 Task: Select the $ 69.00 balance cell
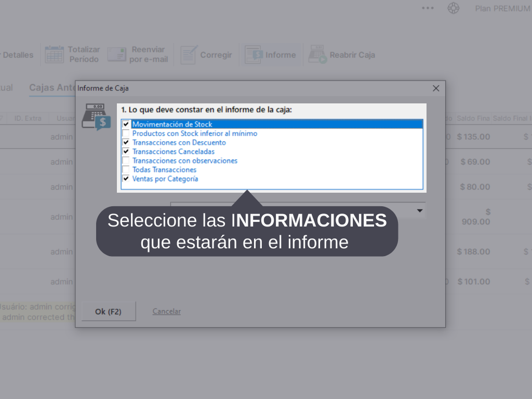tap(475, 162)
